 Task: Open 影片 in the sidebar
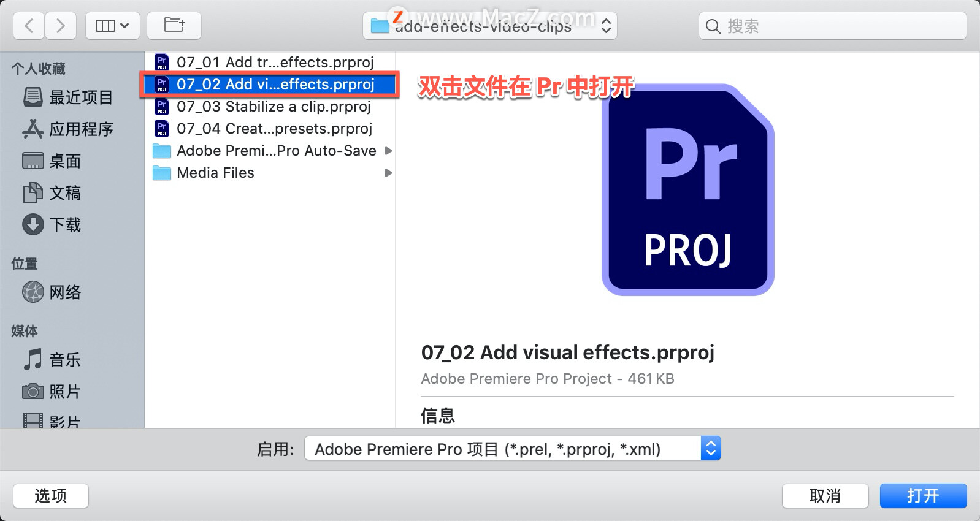(52, 420)
